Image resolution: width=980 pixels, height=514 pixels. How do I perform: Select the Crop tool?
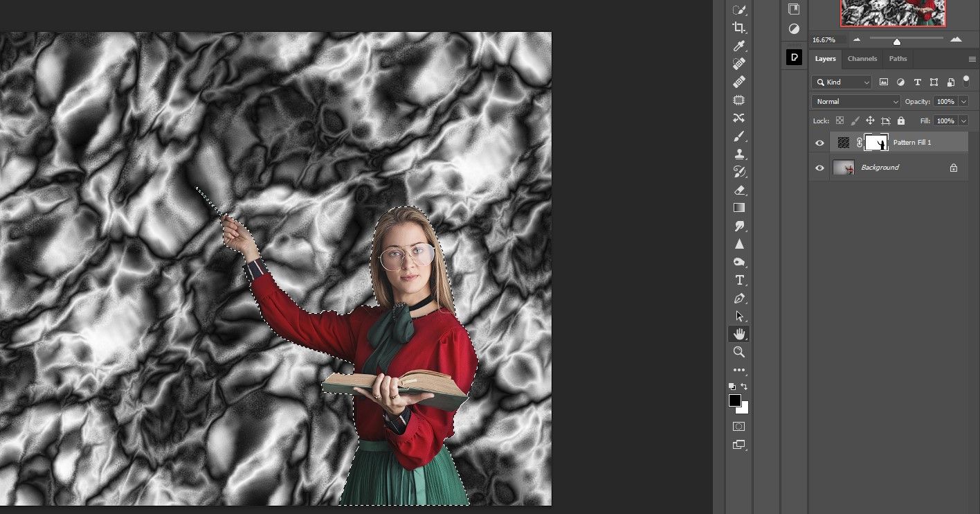pos(739,28)
